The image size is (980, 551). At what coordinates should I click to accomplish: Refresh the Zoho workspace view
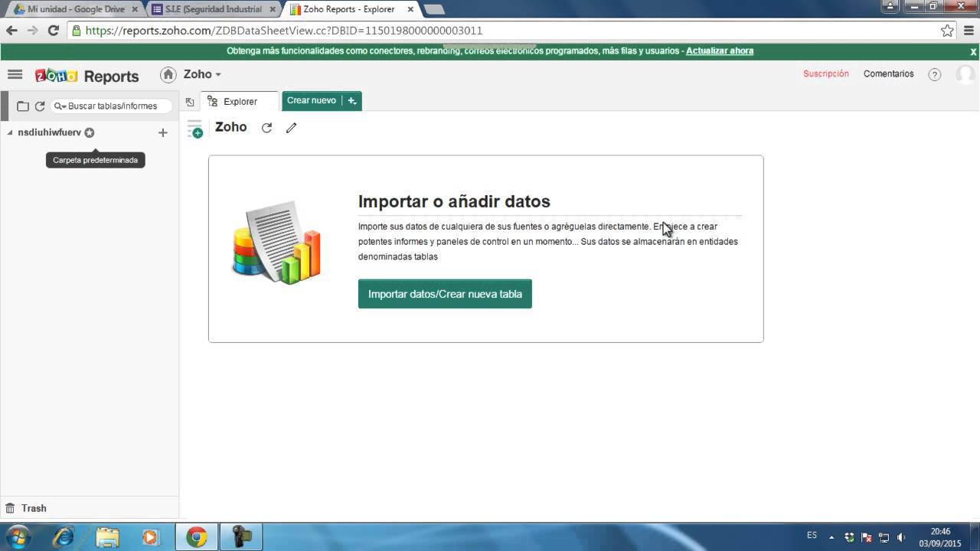coord(266,128)
